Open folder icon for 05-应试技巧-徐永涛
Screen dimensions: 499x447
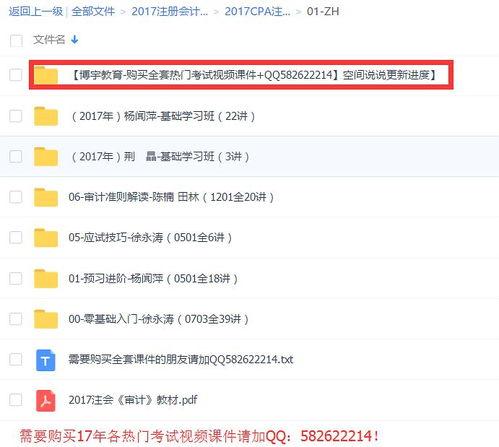point(46,238)
